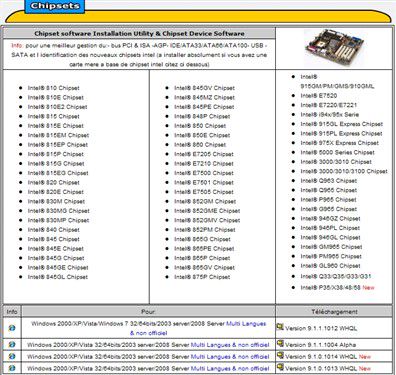396x375 pixels.
Task: Click the info icon for Version 9.1.1.1012
Action: coord(12,328)
